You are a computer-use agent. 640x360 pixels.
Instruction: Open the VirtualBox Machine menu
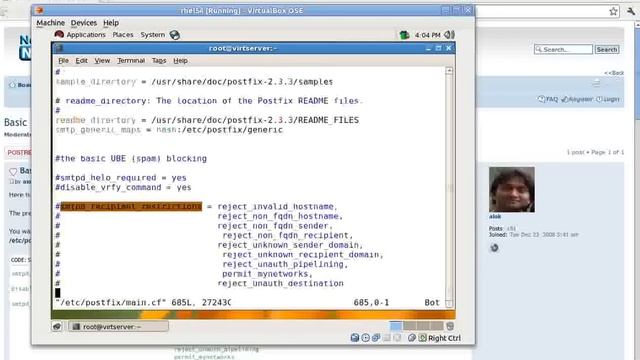50,23
